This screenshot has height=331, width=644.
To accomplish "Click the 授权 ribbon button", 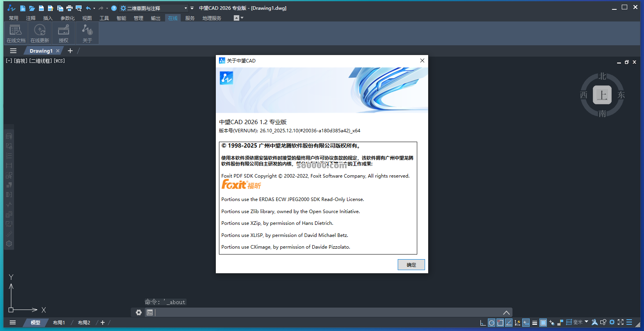I will point(64,33).
